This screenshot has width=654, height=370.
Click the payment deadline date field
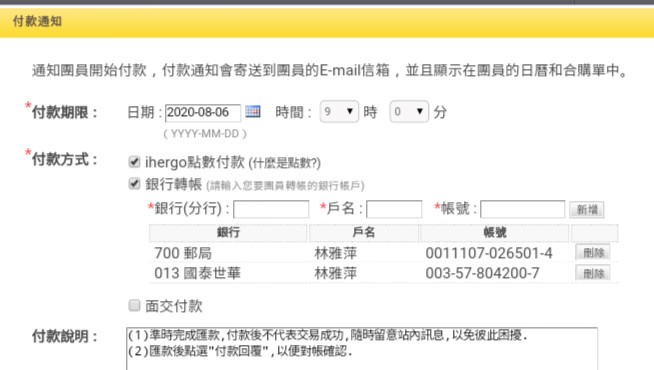203,113
